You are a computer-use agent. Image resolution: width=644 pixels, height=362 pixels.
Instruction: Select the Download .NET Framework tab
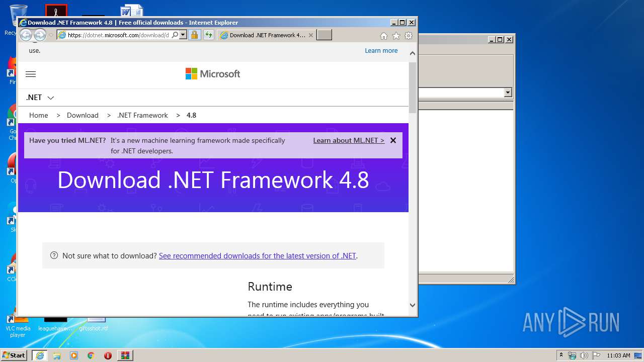[x=267, y=35]
